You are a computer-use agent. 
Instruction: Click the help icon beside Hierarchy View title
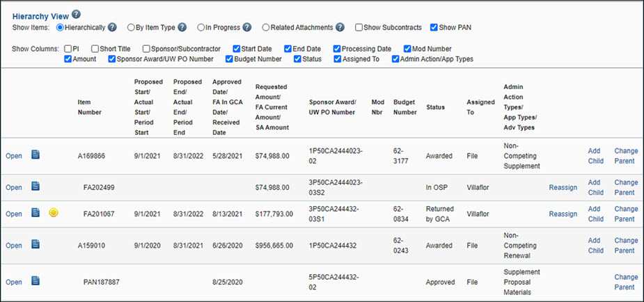pos(77,14)
